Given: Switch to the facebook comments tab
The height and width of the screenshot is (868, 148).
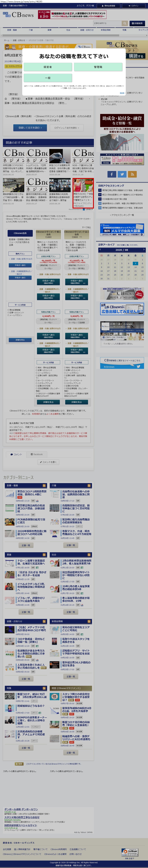Looking at the screenshot, I should (37, 454).
